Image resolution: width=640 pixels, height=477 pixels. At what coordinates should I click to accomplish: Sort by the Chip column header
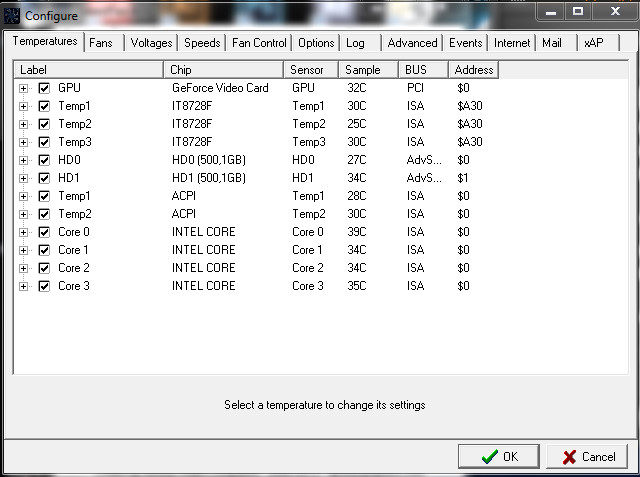(x=223, y=70)
